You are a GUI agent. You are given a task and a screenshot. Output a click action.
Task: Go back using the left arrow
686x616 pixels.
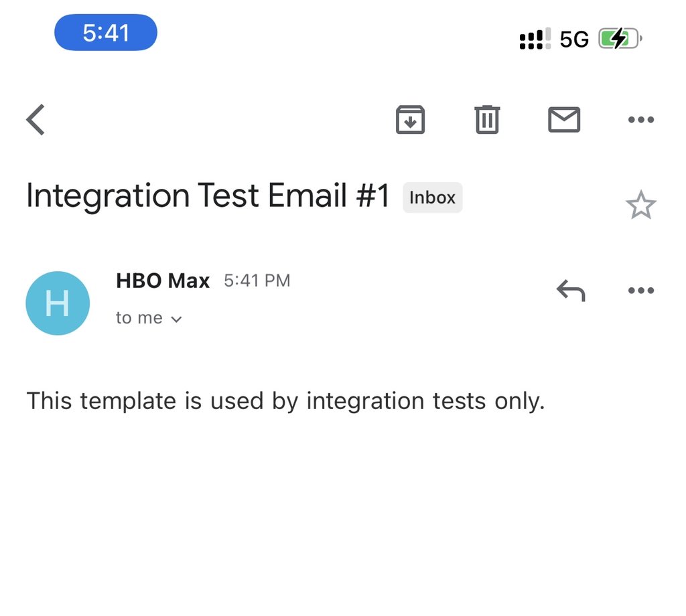click(36, 120)
